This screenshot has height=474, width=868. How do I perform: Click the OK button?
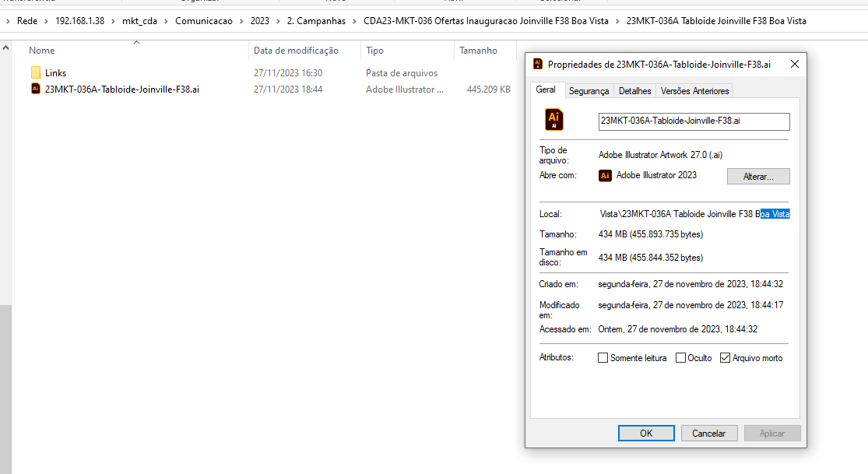pyautogui.click(x=646, y=433)
